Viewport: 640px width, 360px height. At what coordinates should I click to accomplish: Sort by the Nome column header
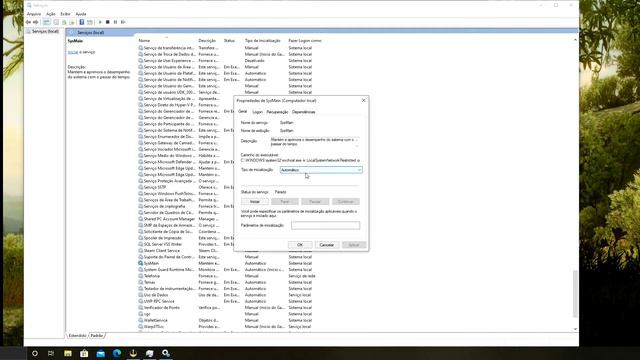pyautogui.click(x=144, y=41)
